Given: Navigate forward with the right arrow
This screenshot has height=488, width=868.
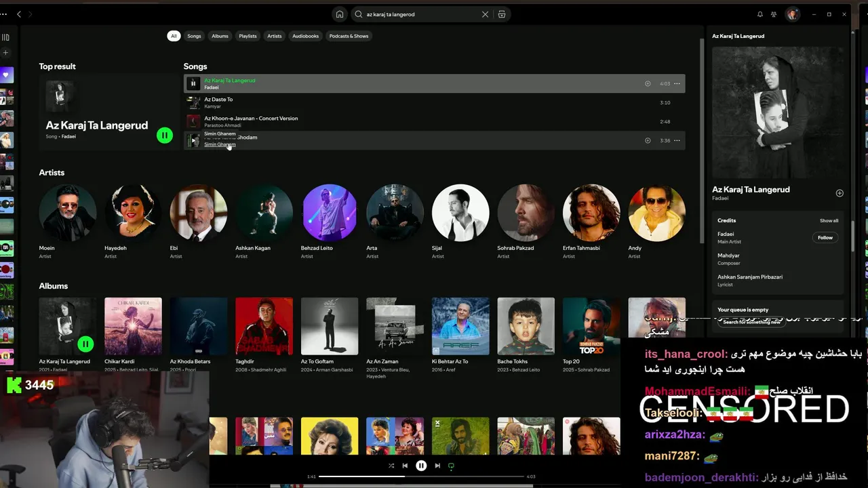Looking at the screenshot, I should 31,14.
